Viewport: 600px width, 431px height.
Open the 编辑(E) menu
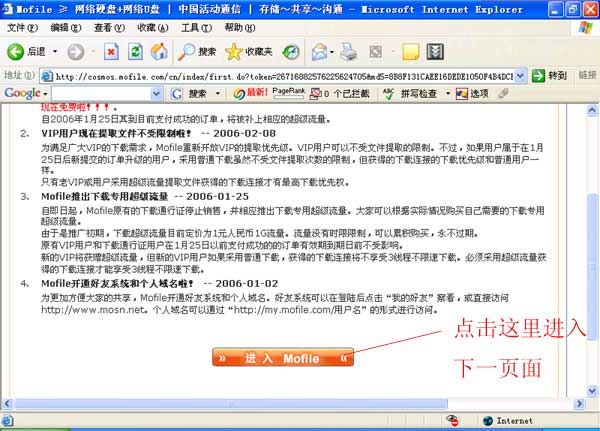[66, 28]
